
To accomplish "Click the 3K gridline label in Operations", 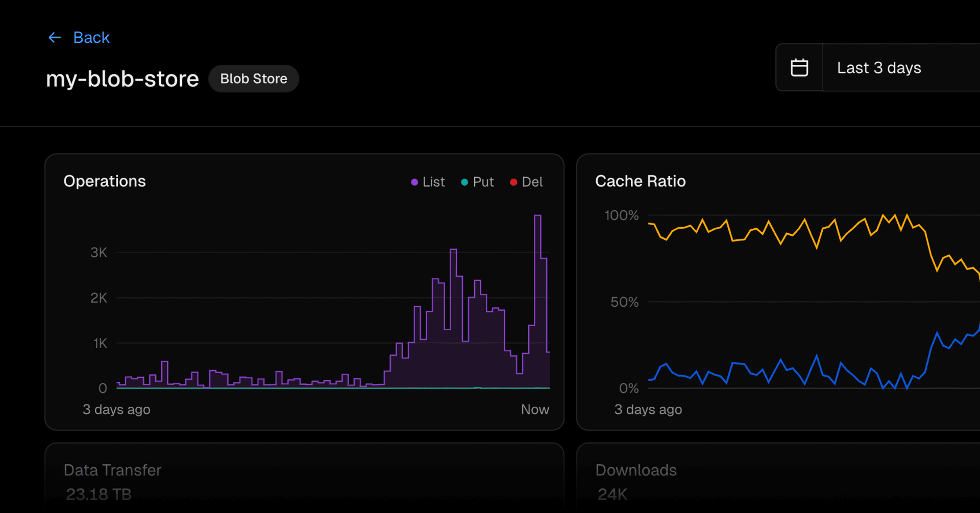I will pos(99,253).
